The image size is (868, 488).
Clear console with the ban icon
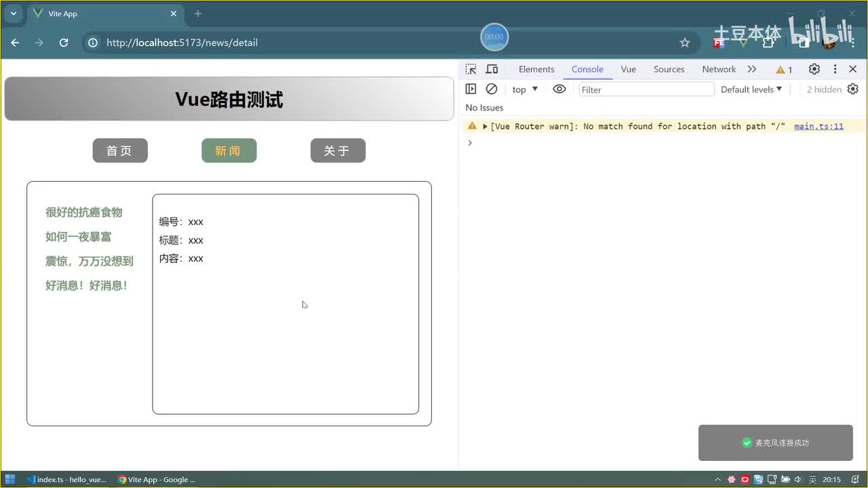coord(492,89)
